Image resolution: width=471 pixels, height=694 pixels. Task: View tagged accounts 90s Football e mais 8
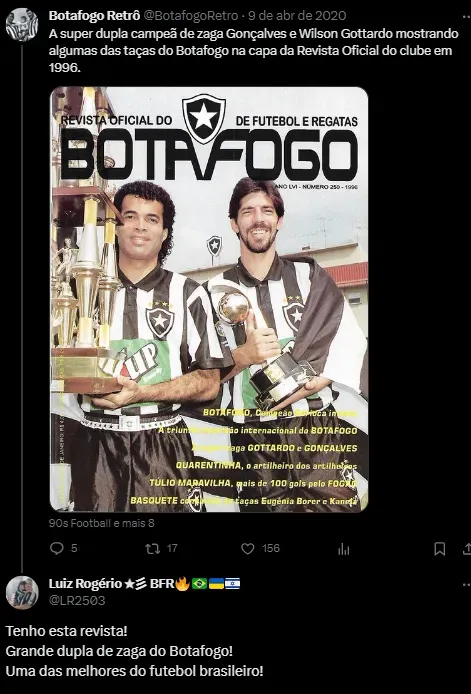click(101, 523)
